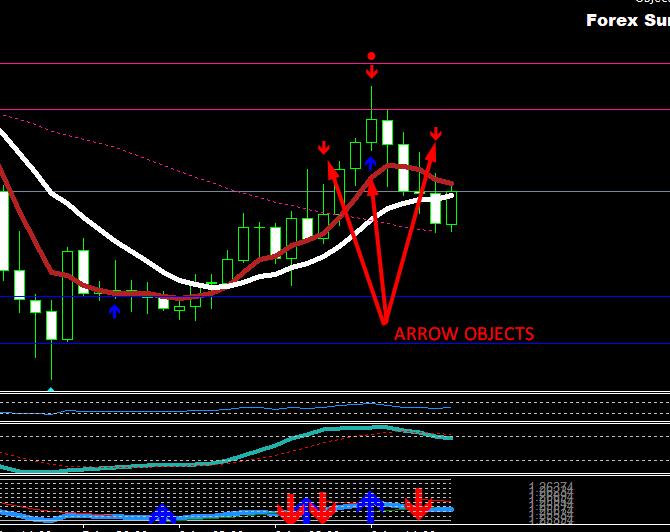The image size is (670, 532).
Task: Select the leftmost red down arrow on the price chart
Action: (x=324, y=148)
